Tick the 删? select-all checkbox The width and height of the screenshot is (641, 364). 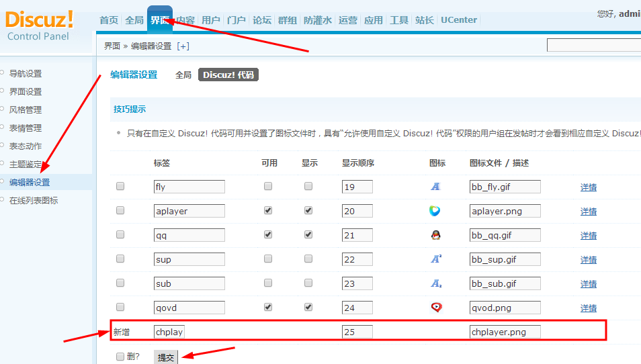120,357
